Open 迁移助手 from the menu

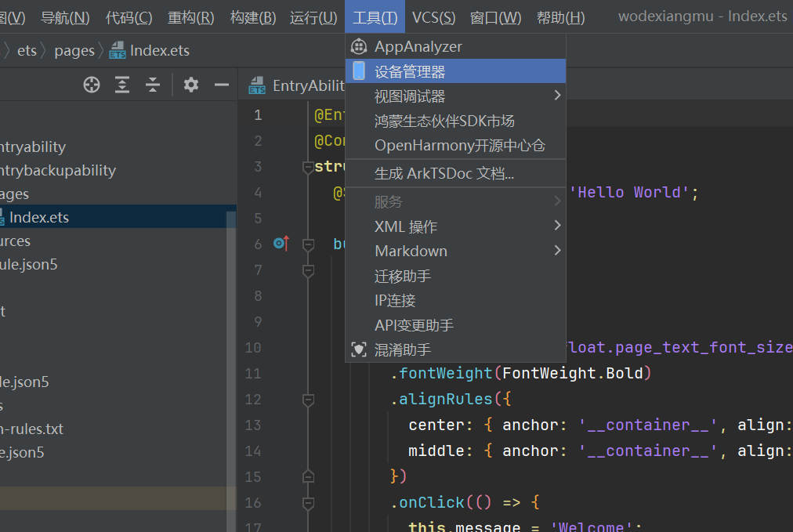tap(455, 276)
